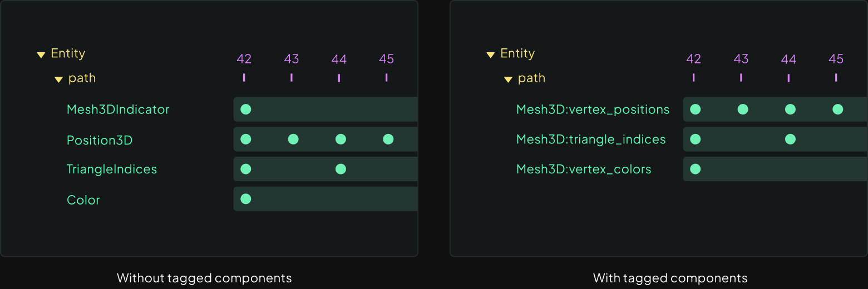
Task: Click Position3D data point at frame 45
Action: tap(388, 139)
